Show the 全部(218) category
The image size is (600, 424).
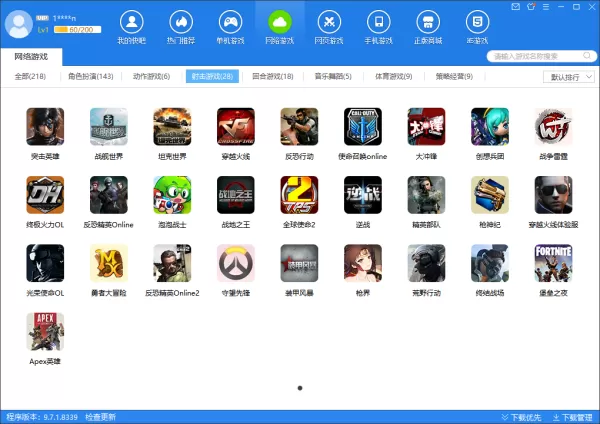pyautogui.click(x=30, y=77)
